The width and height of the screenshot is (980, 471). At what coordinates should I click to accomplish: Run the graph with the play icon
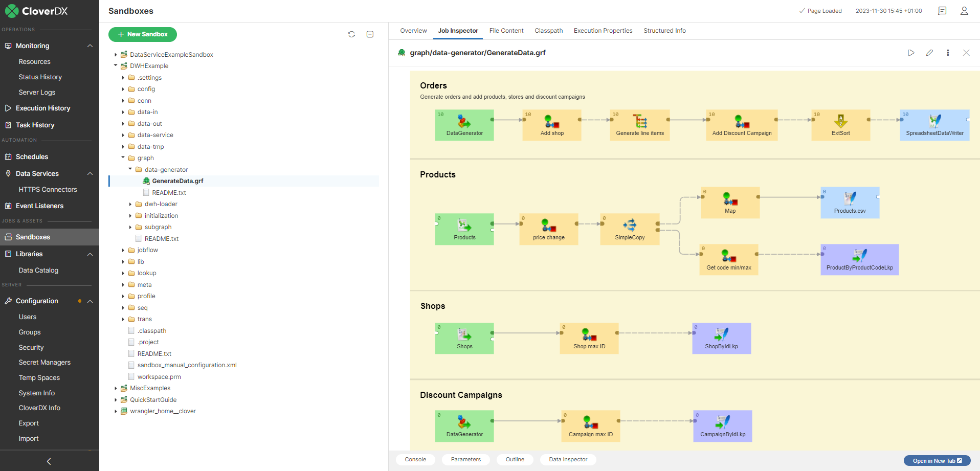911,53
